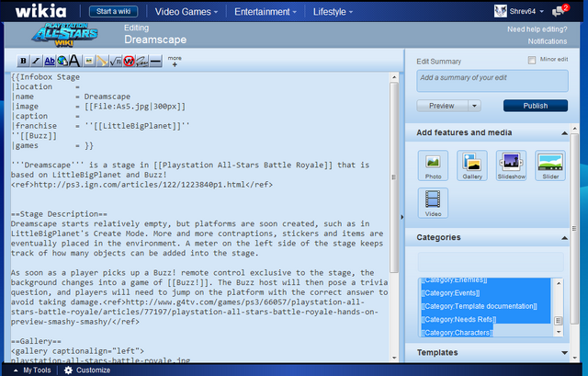Publish the edit
This screenshot has width=588, height=376.
click(535, 106)
